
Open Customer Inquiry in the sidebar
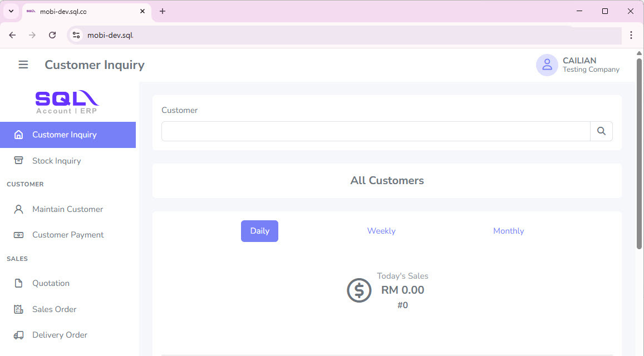68,135
